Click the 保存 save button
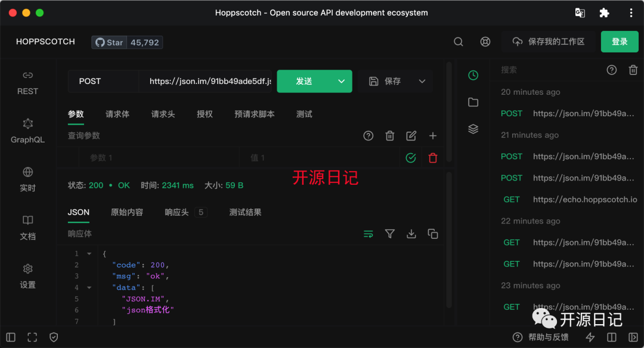The width and height of the screenshot is (644, 348). click(385, 81)
